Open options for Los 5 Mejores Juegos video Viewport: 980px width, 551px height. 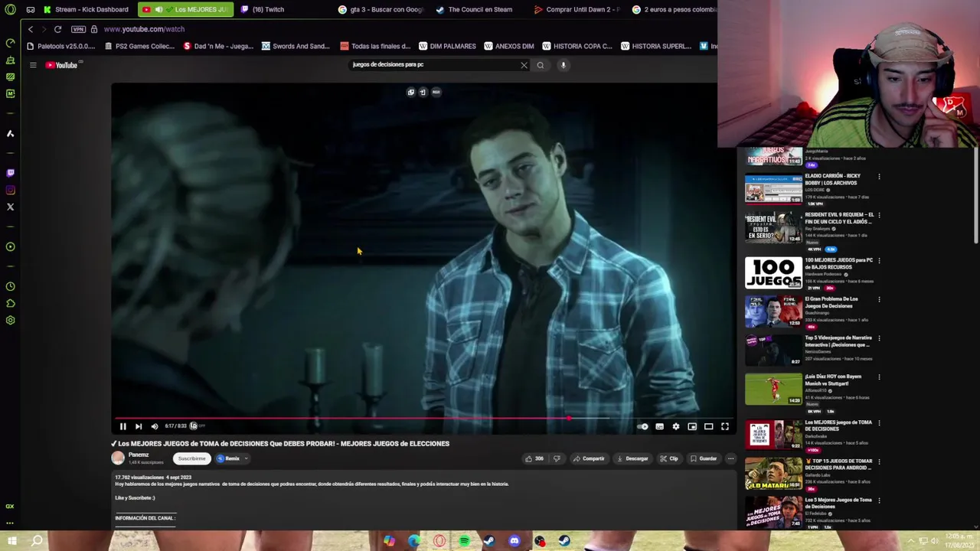coord(879,500)
